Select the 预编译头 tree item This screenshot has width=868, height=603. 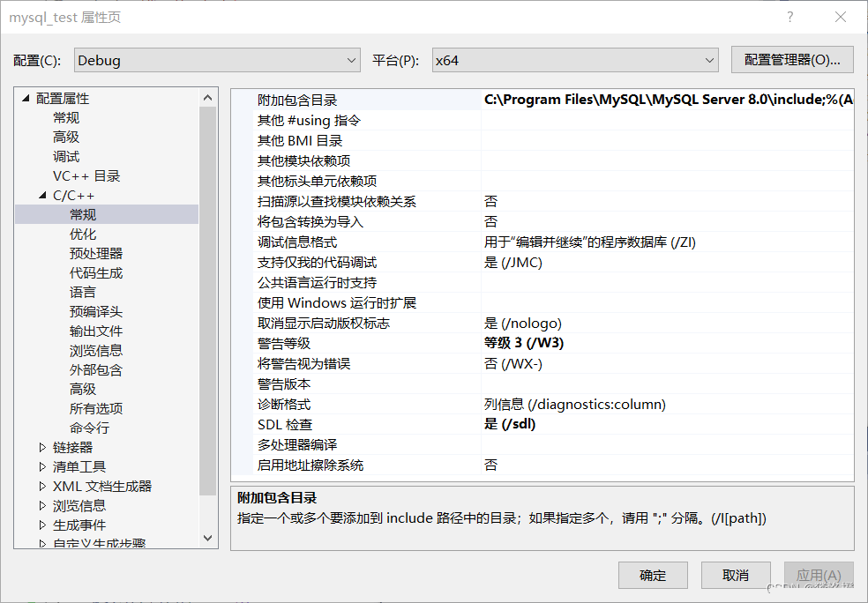(96, 311)
